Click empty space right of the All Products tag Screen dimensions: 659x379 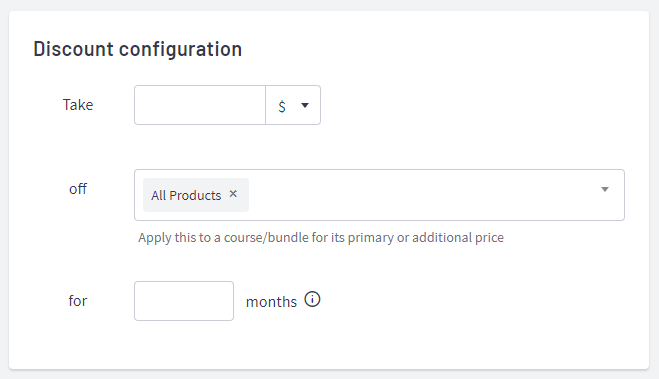coord(420,195)
